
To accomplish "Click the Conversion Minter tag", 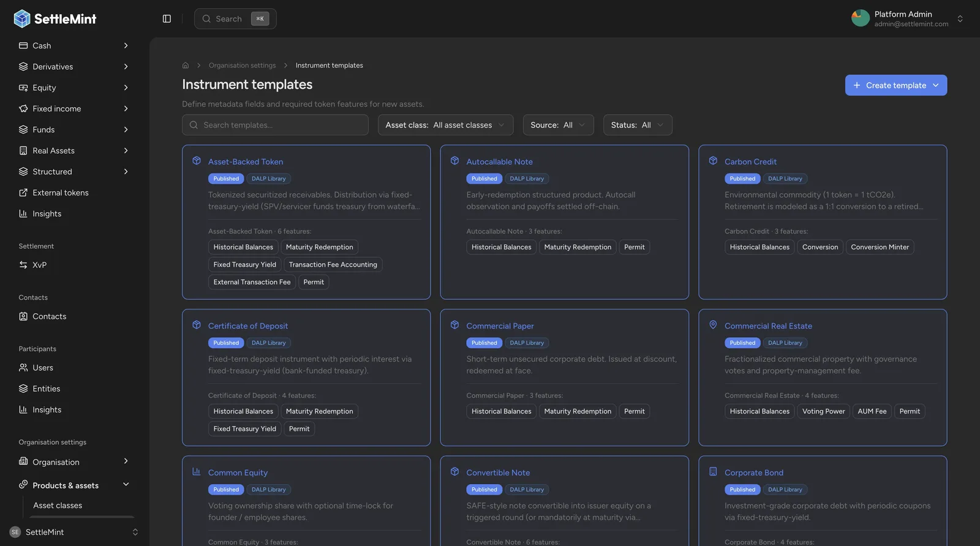I will (880, 247).
